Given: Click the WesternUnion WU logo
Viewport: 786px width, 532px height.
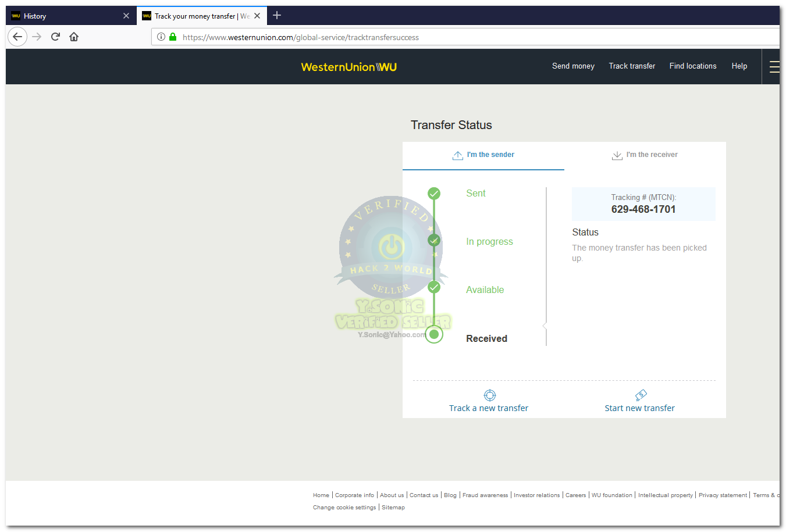Looking at the screenshot, I should pyautogui.click(x=349, y=67).
